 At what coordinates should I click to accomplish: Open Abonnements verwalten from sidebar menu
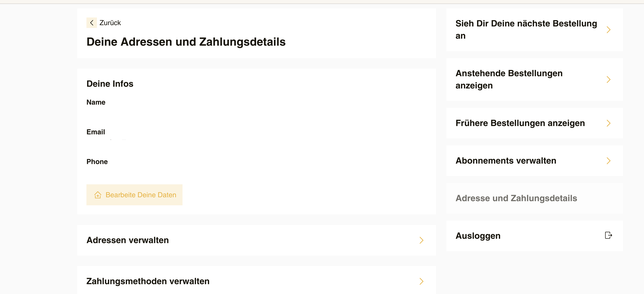point(534,161)
